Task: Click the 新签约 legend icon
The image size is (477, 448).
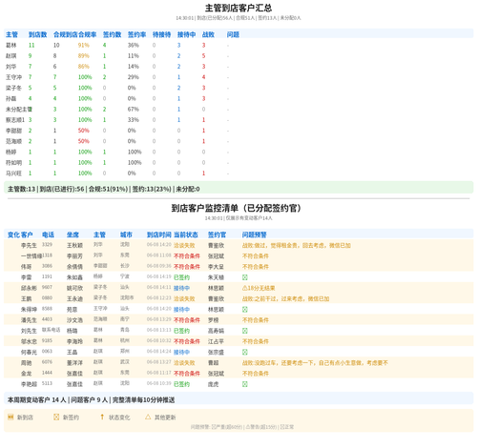Action: point(56,417)
